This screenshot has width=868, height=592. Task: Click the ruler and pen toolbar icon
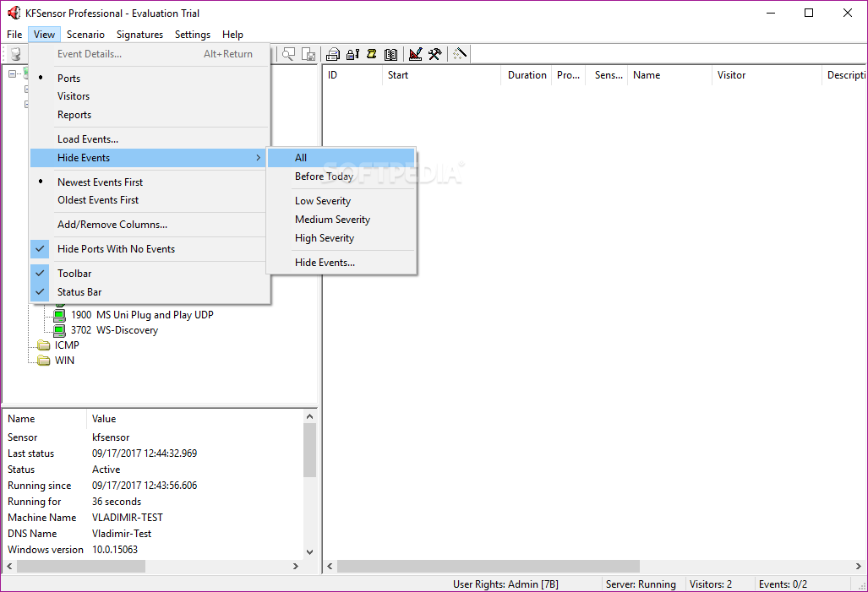pos(415,54)
